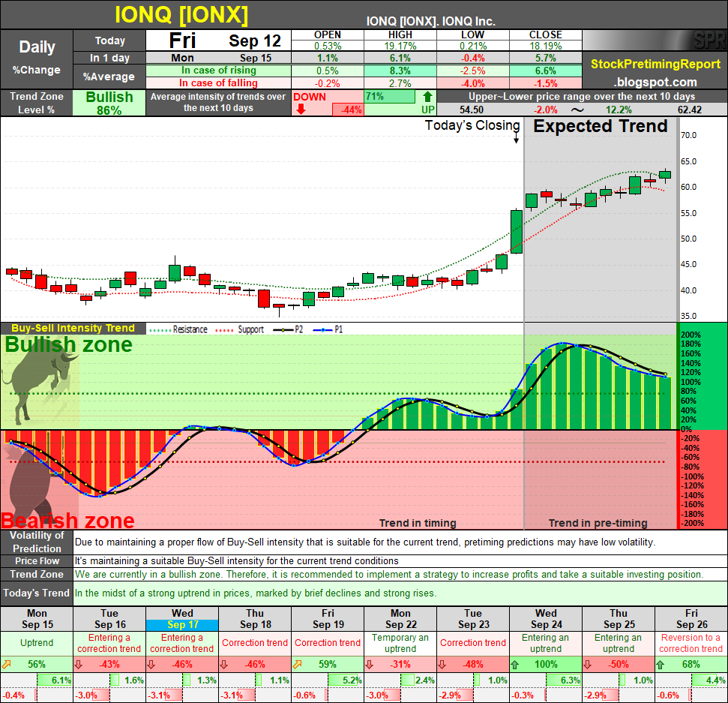Click the down arrow beside -43% on Sep 16
Image resolution: width=728 pixels, height=703 pixels.
[x=79, y=665]
